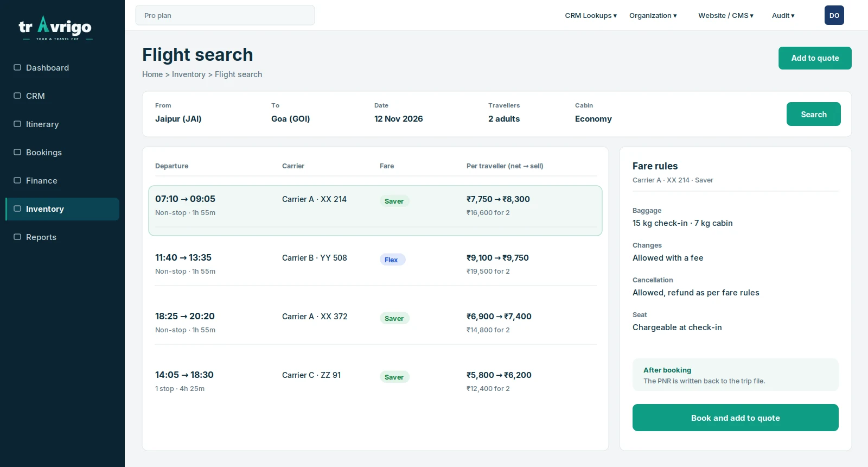Click the Itinerary sidebar icon
868x467 pixels.
click(x=17, y=124)
